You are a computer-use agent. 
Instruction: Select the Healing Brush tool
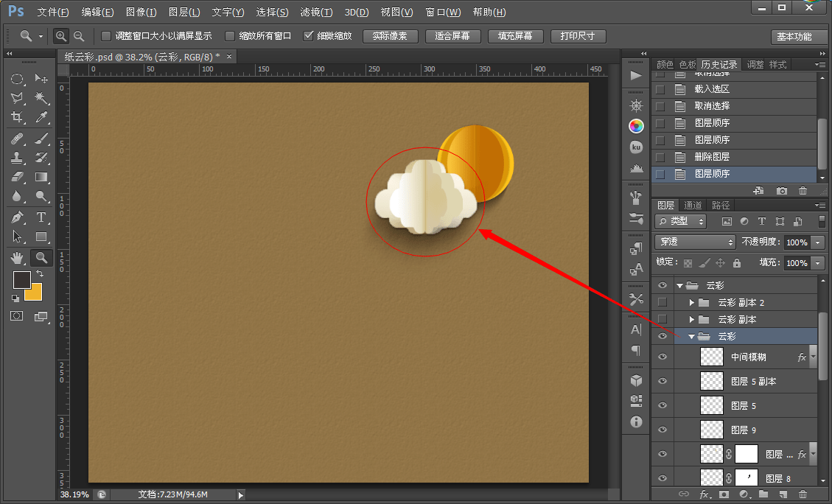pyautogui.click(x=17, y=139)
